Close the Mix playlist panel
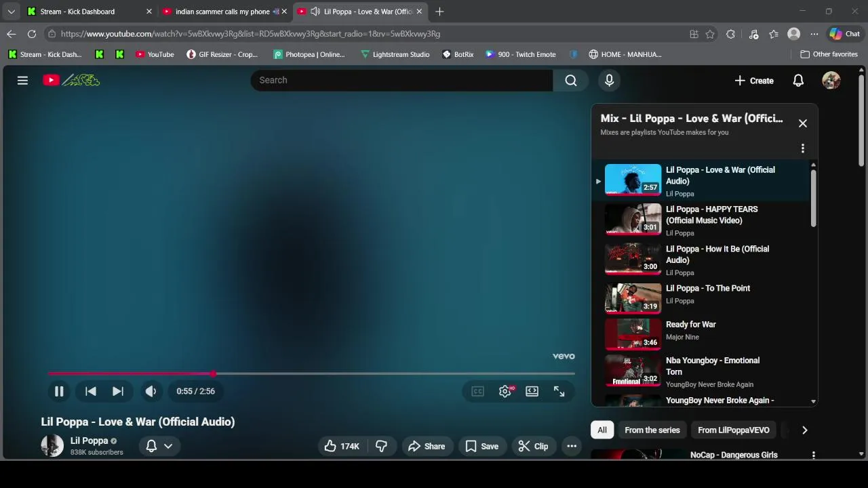868x488 pixels. click(x=803, y=123)
